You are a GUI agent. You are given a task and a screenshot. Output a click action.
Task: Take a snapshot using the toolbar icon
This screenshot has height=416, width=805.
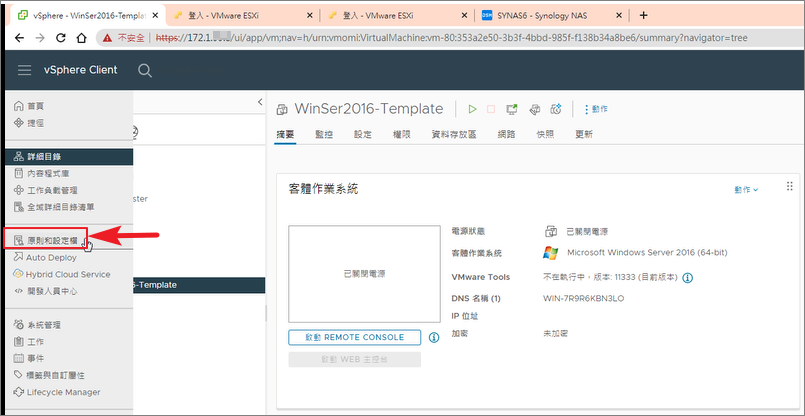click(556, 109)
